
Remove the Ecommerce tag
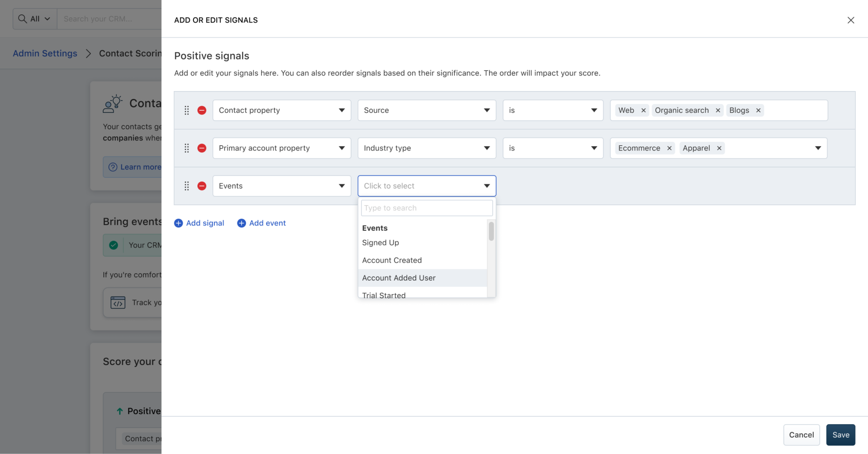coord(669,148)
